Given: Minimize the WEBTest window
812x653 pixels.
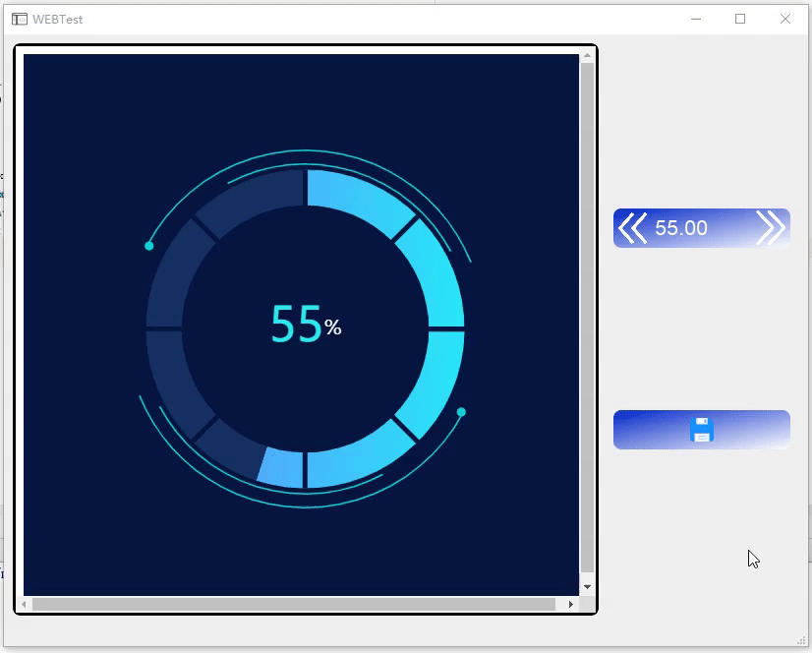Looking at the screenshot, I should (x=696, y=19).
